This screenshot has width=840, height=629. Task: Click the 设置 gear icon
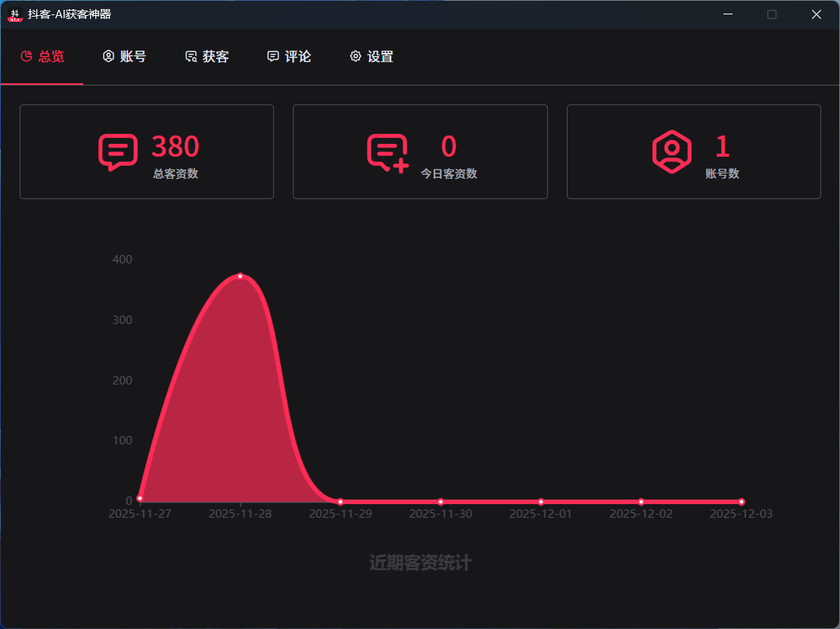pyautogui.click(x=356, y=57)
